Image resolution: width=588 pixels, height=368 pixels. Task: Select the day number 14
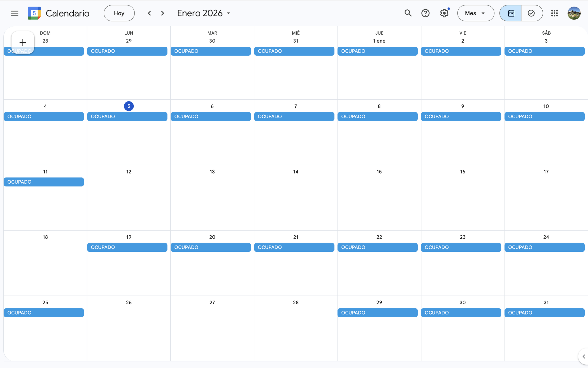296,172
